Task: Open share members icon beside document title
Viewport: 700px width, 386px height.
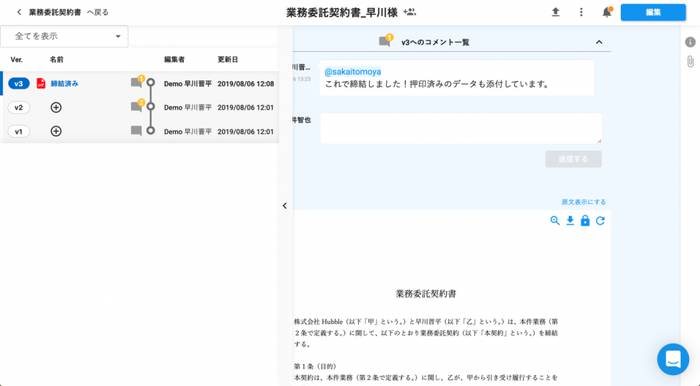Action: pos(409,12)
